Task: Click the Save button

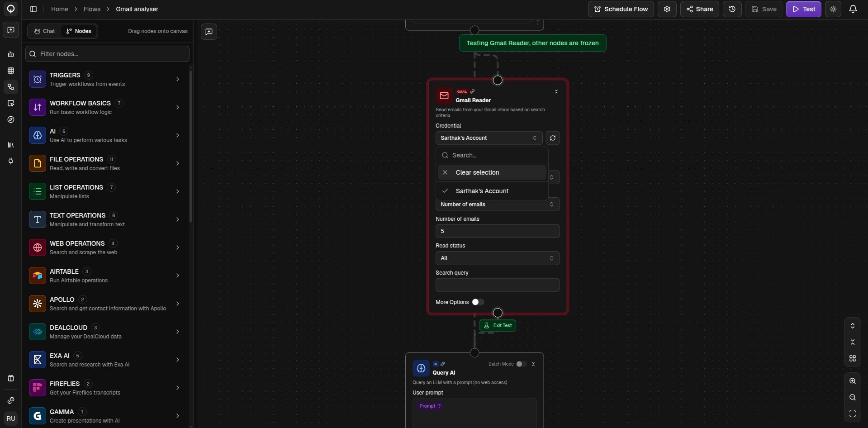Action: coord(764,9)
